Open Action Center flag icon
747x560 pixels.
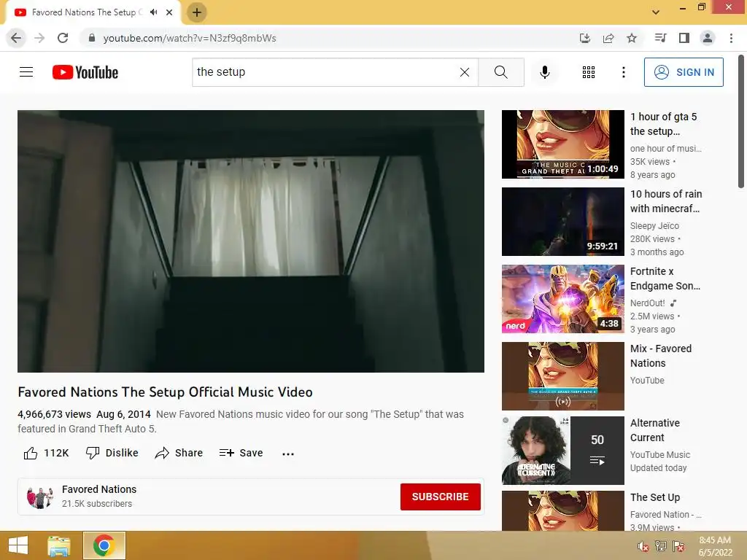[678, 546]
